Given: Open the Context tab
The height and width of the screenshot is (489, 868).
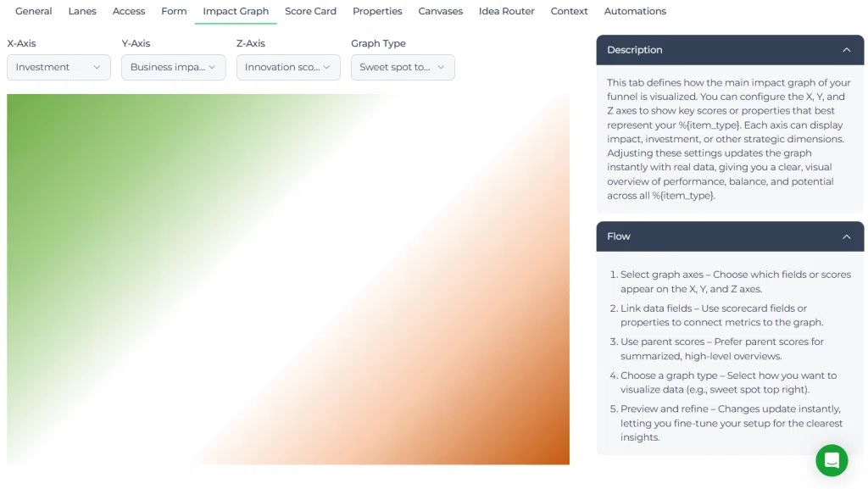Looking at the screenshot, I should tap(569, 11).
